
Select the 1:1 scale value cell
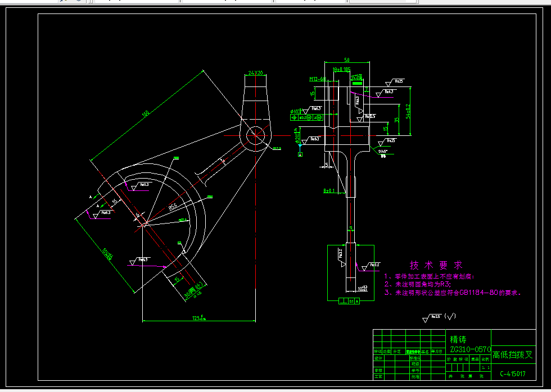485,368
